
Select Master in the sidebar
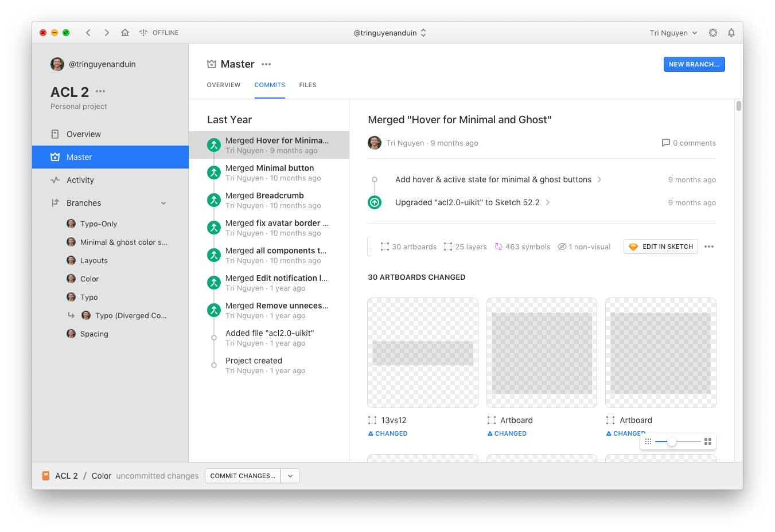(x=110, y=157)
